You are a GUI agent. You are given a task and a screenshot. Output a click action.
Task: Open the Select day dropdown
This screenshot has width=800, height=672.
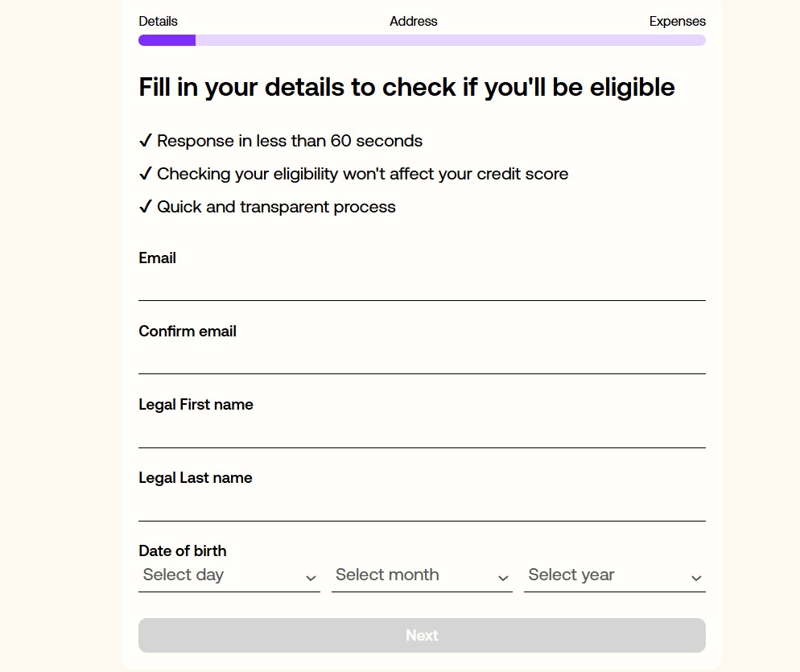click(229, 576)
